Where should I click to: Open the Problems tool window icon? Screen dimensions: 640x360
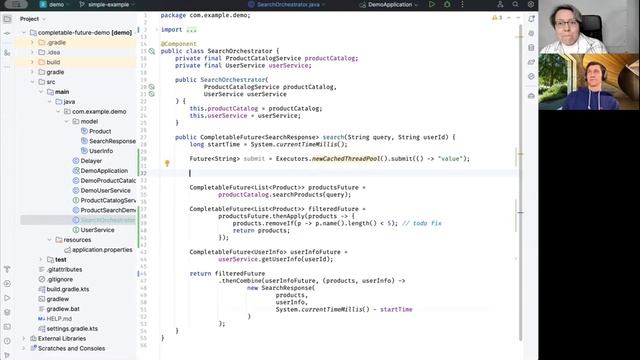[7, 341]
